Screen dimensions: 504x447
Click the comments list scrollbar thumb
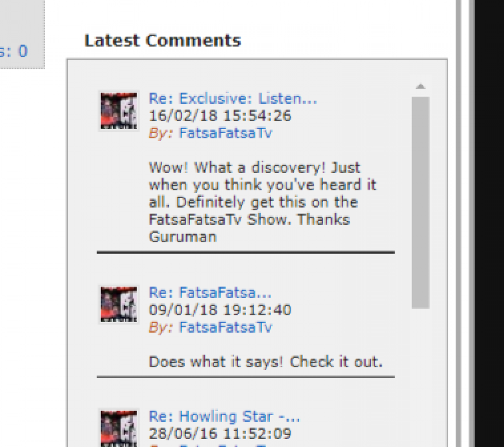click(421, 202)
